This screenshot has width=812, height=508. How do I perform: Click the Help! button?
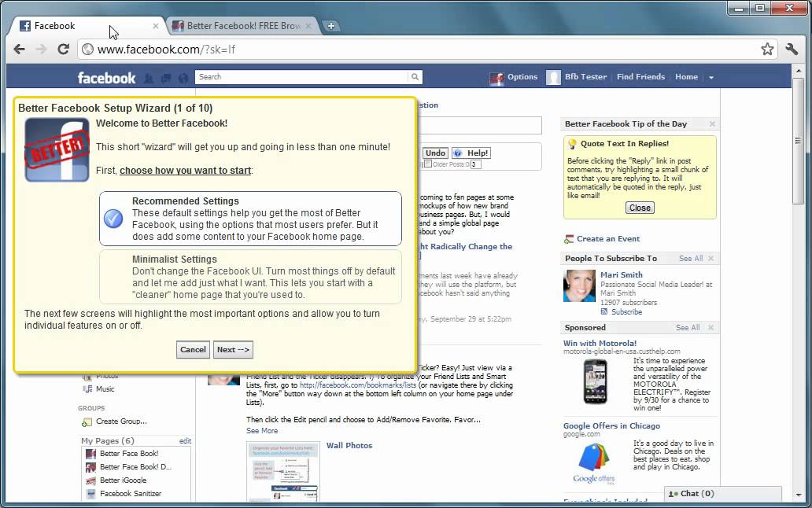[471, 153]
